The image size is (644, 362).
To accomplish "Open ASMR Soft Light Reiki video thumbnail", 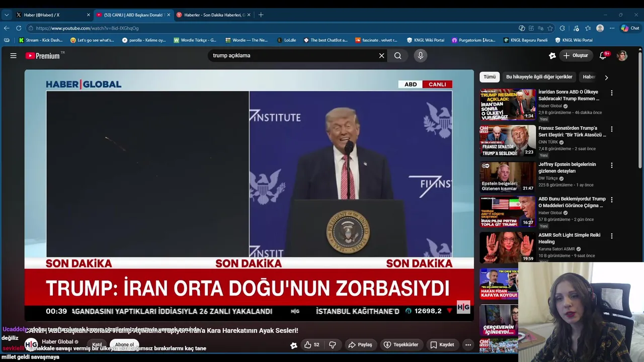I will click(x=508, y=247).
